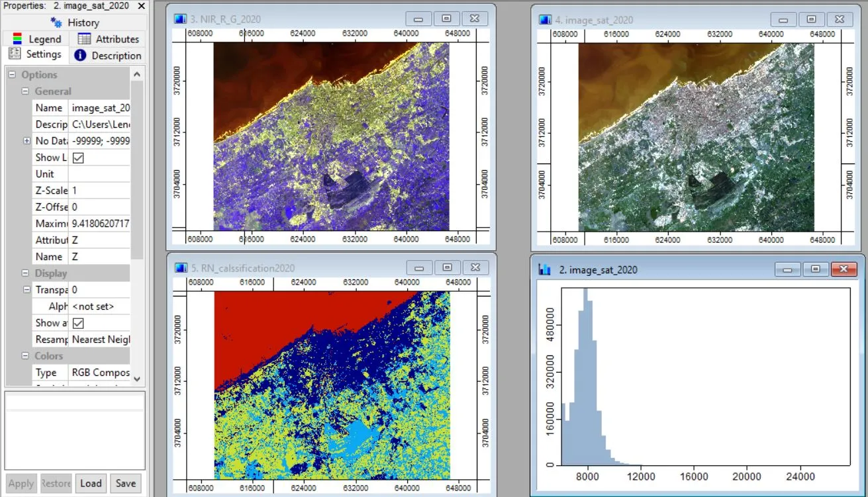Toggle the Show Legend checkbox under General
The height and width of the screenshot is (497, 868).
click(x=78, y=157)
